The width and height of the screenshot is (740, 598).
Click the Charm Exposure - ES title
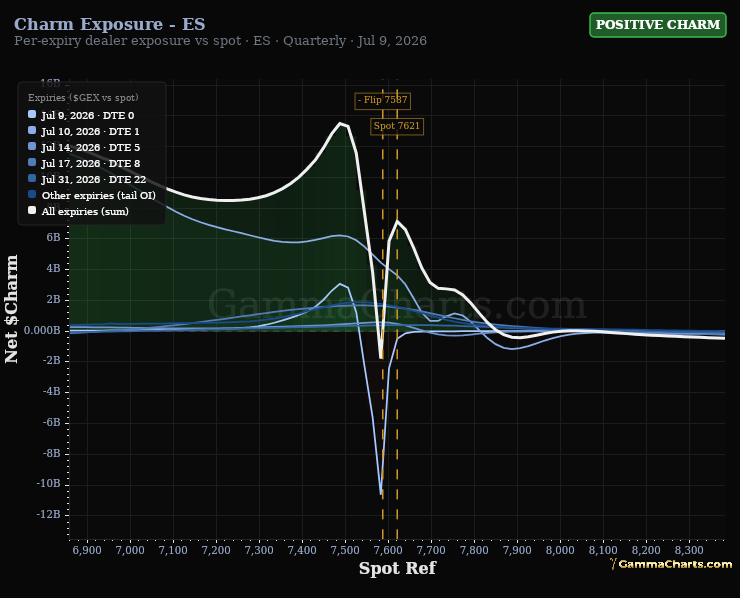[109, 24]
